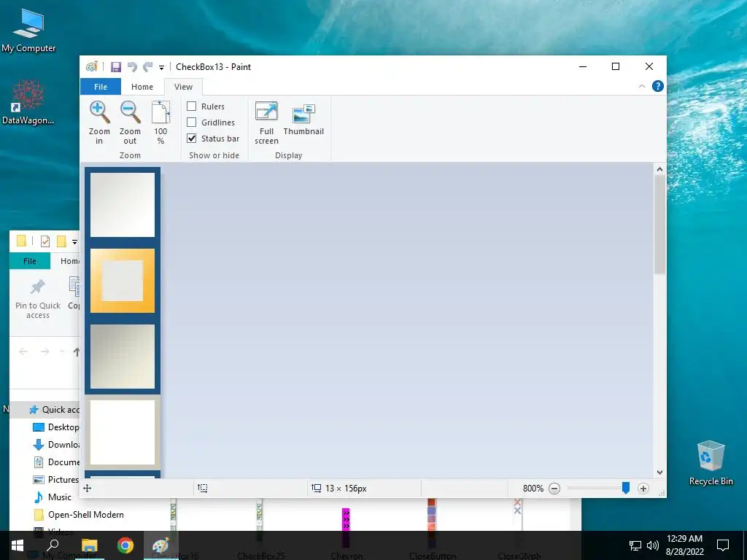The width and height of the screenshot is (747, 560).
Task: Open Full screen view
Action: tap(266, 122)
